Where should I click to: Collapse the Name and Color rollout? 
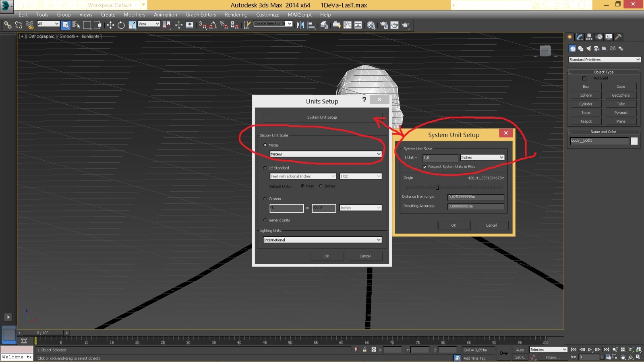603,132
